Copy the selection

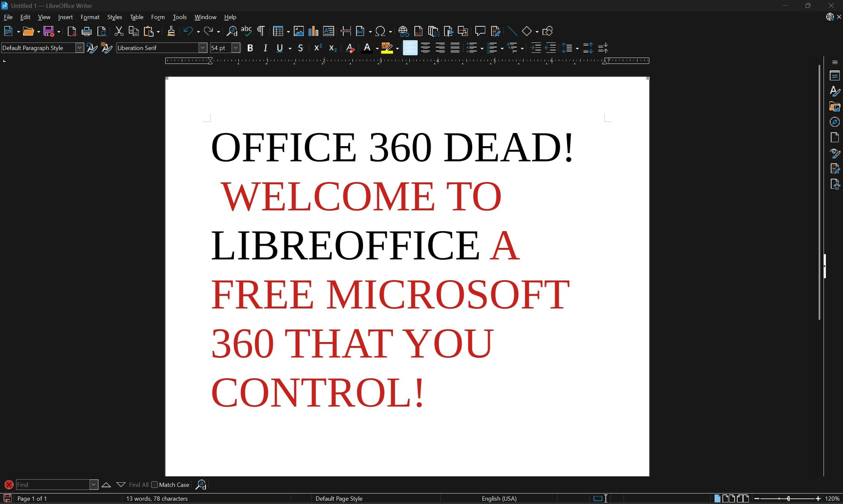pos(134,31)
